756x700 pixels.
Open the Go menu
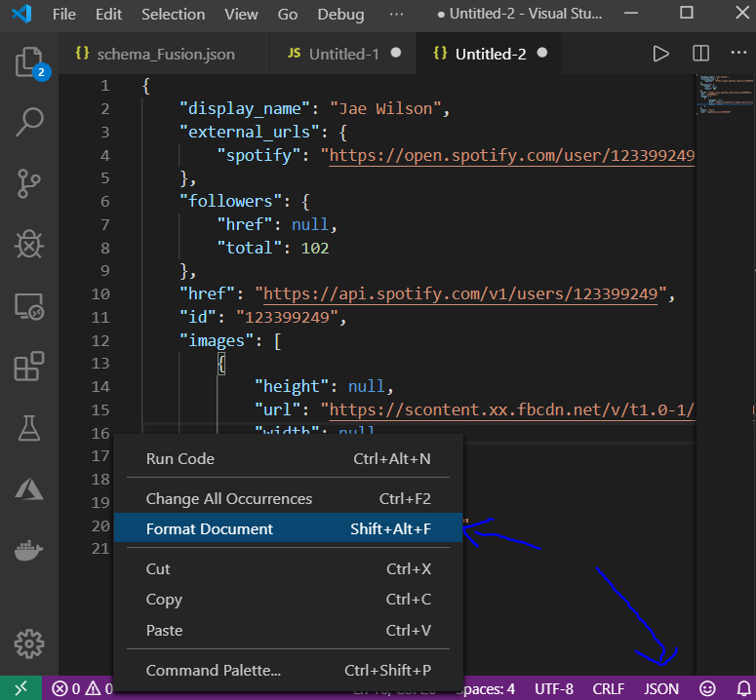point(288,15)
